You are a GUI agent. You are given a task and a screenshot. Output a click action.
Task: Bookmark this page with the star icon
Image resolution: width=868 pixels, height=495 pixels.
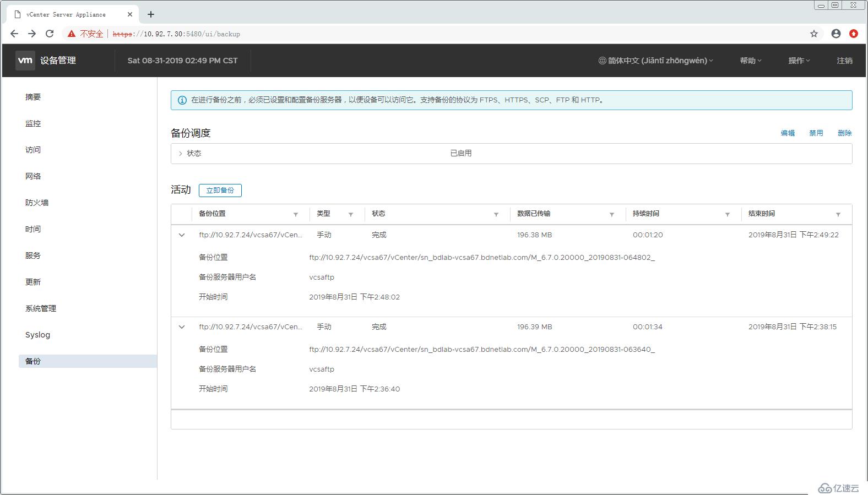[814, 34]
